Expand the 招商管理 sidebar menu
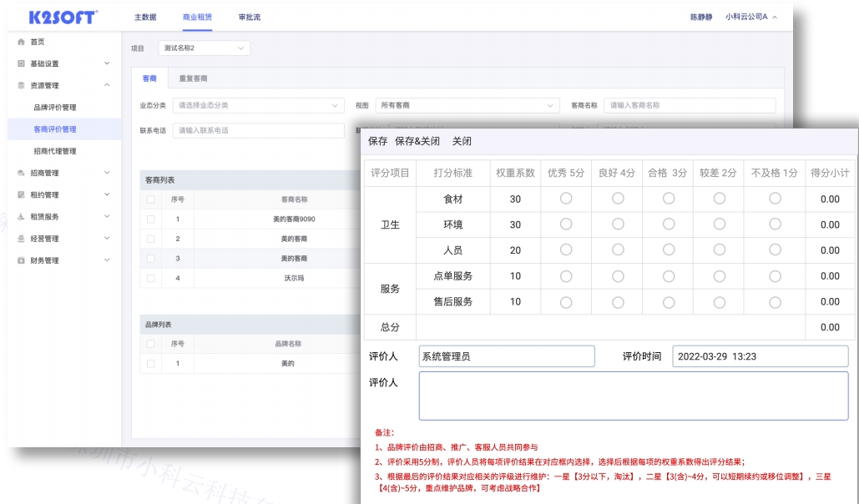Image resolution: width=859 pixels, height=504 pixels. (x=107, y=173)
